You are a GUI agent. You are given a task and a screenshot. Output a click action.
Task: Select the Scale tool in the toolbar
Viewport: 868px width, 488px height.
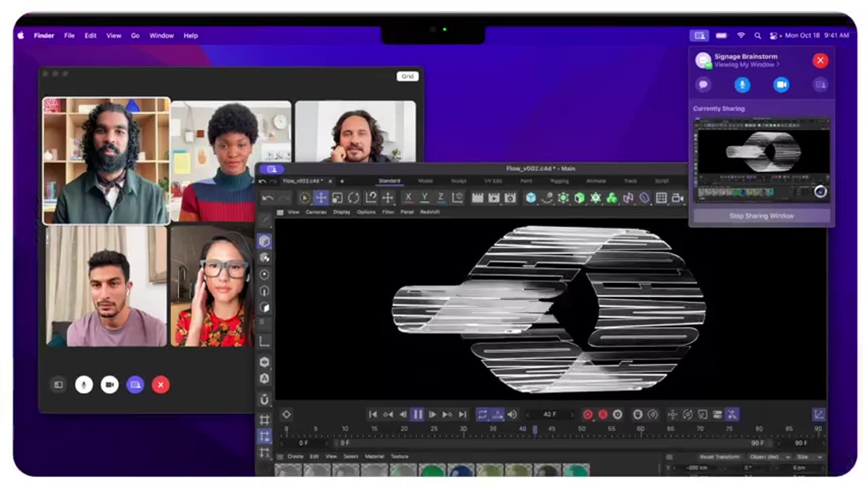(337, 198)
